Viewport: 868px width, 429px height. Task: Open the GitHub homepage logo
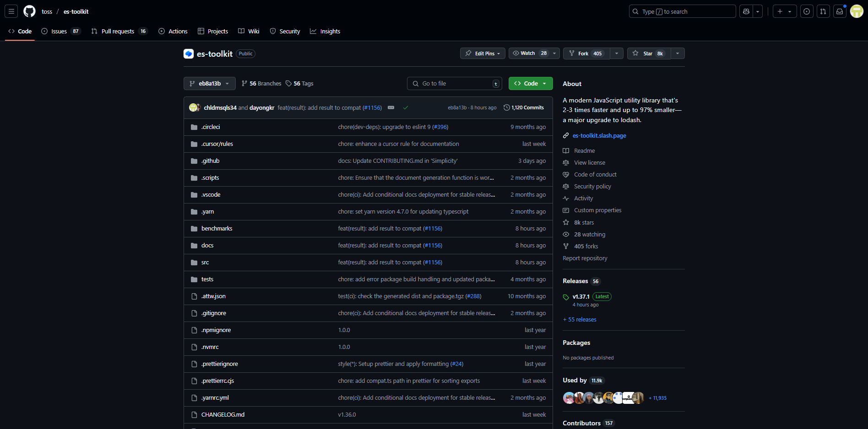[29, 11]
